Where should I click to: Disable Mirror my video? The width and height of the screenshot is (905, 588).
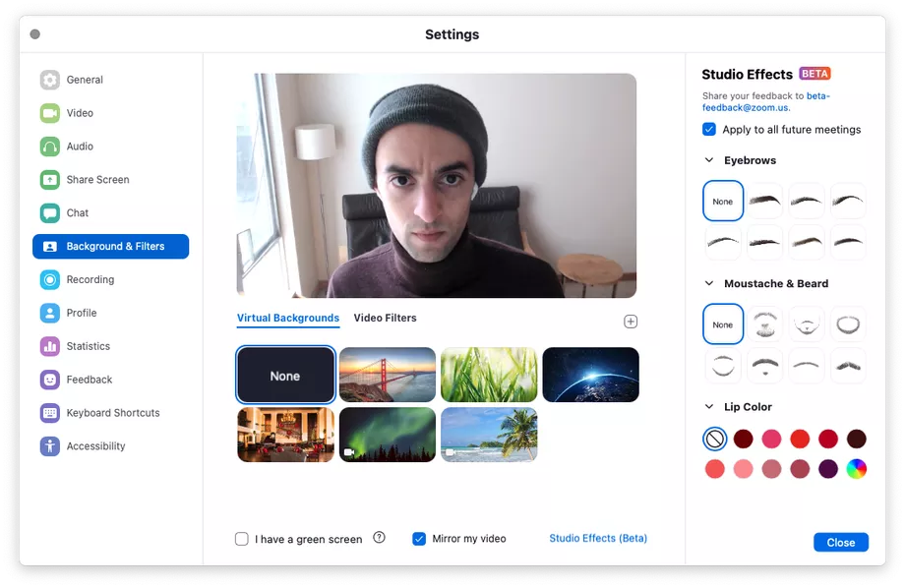(x=419, y=539)
